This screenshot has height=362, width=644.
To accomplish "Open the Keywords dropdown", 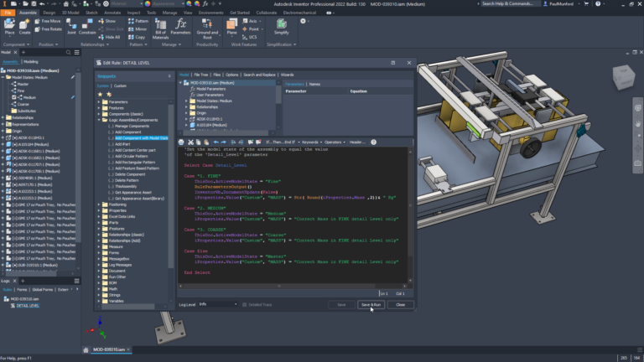I will [x=312, y=142].
